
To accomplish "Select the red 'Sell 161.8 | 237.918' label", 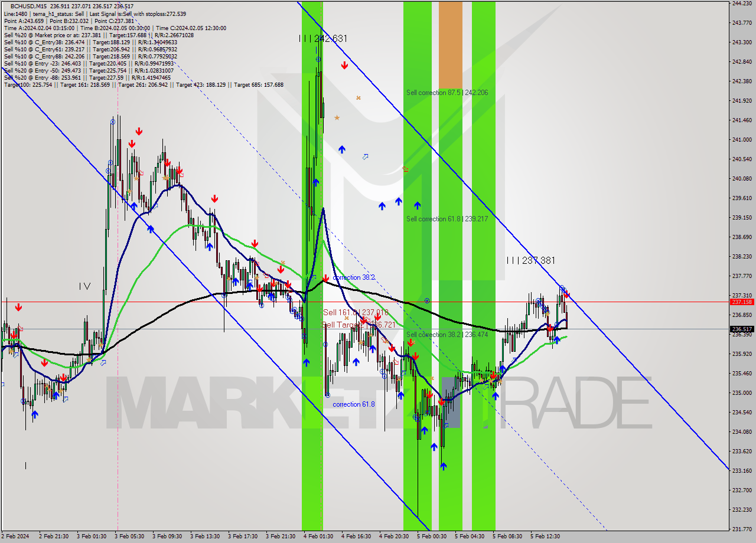I will click(x=356, y=312).
